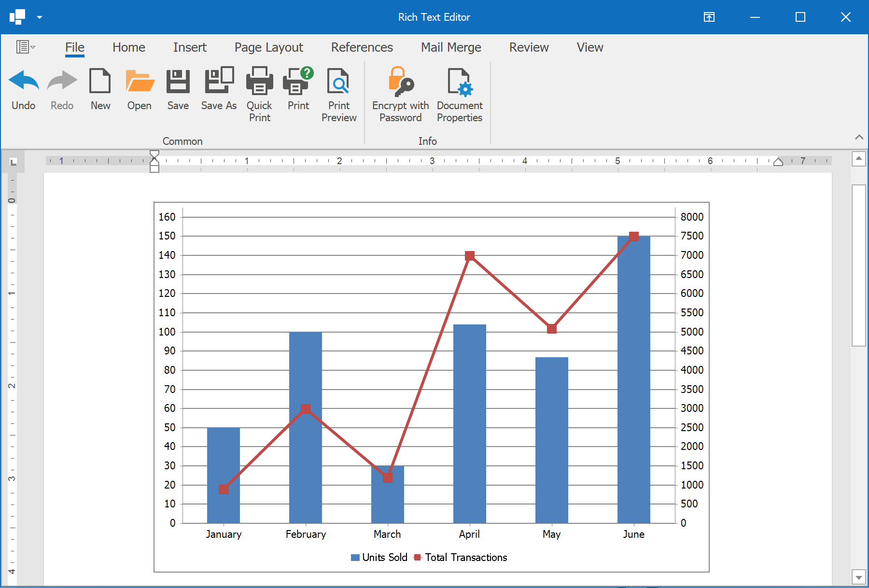Viewport: 869px width, 588px height.
Task: Collapse the ribbon using the chevron
Action: [x=859, y=137]
